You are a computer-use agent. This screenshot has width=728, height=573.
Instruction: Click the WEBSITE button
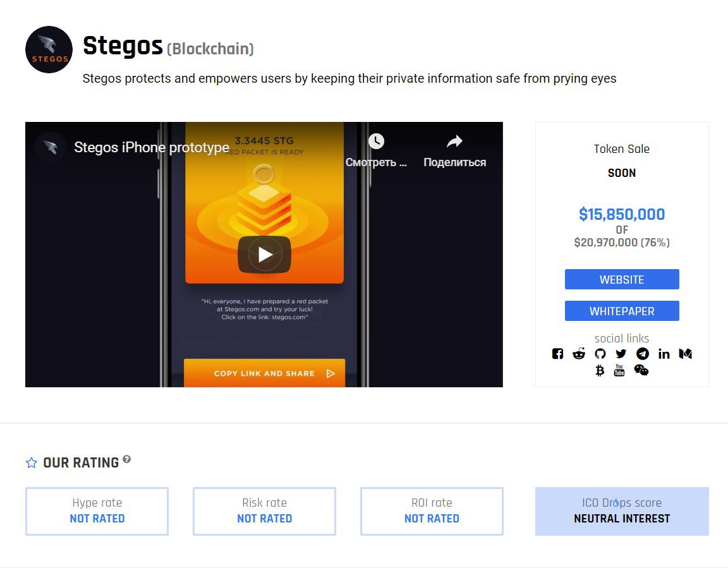[x=622, y=279]
